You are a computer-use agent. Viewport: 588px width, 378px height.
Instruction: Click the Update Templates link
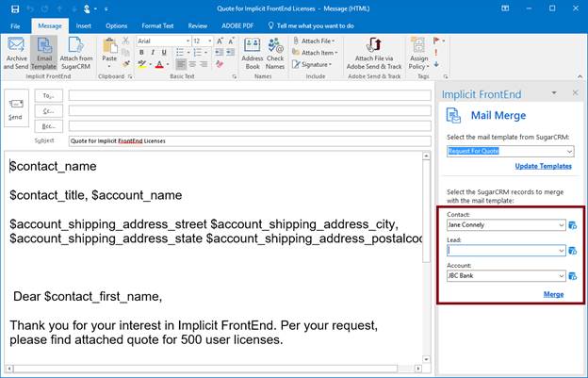coord(543,166)
